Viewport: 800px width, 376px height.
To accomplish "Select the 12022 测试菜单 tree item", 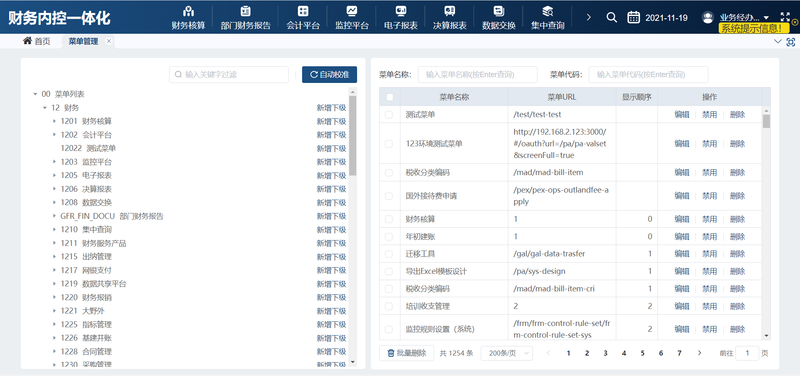I will (x=88, y=148).
